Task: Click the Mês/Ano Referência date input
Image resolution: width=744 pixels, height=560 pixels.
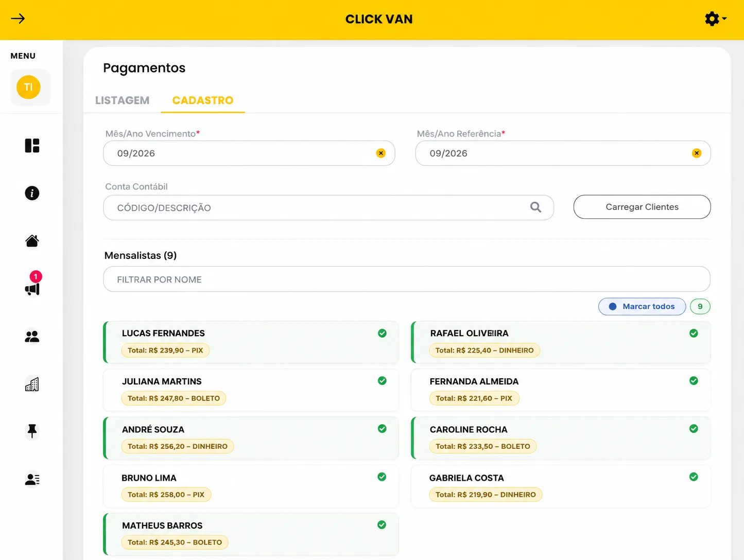Action: coord(563,153)
